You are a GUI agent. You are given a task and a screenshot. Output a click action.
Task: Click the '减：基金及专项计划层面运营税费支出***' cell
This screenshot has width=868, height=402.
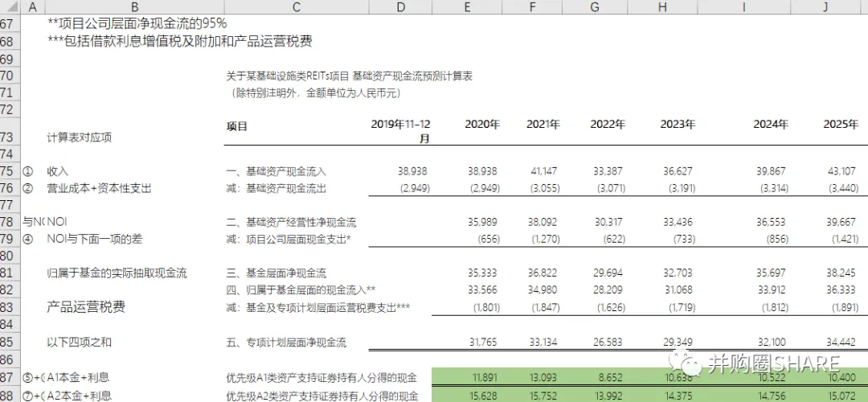pyautogui.click(x=318, y=307)
